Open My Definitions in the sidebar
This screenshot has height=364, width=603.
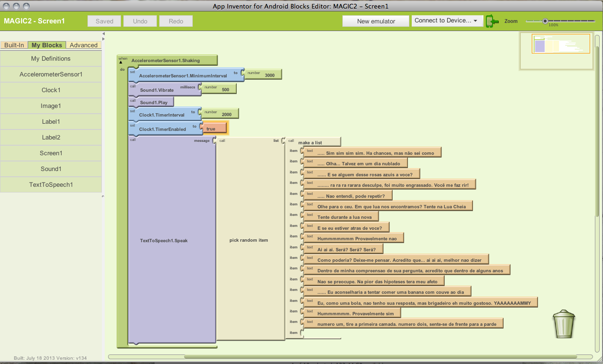(x=51, y=59)
